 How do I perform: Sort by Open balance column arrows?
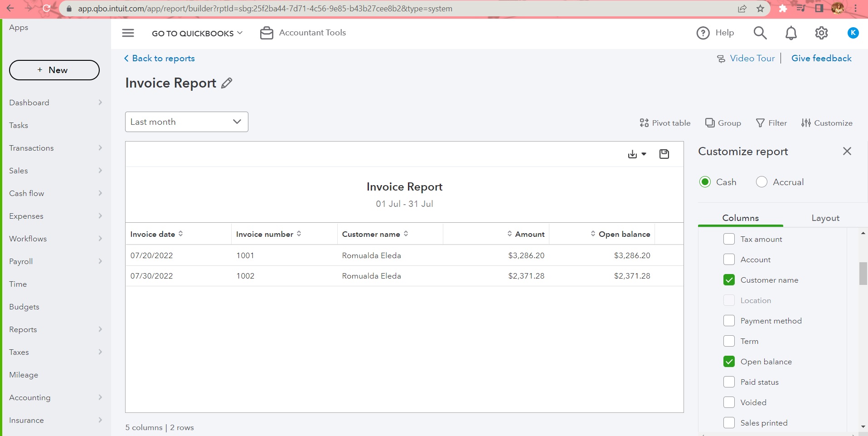pos(593,234)
